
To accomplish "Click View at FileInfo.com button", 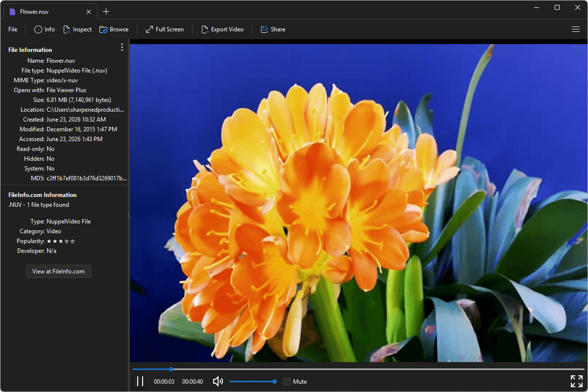I will [x=59, y=271].
